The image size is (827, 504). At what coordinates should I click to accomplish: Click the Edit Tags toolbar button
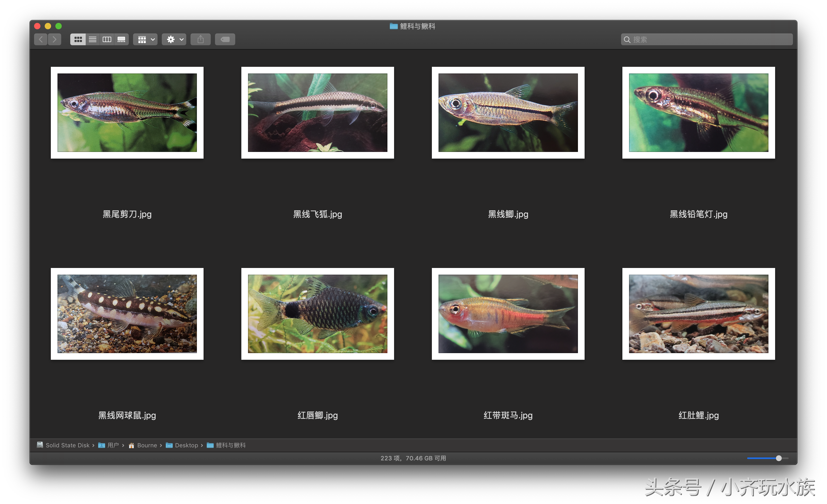pos(225,40)
